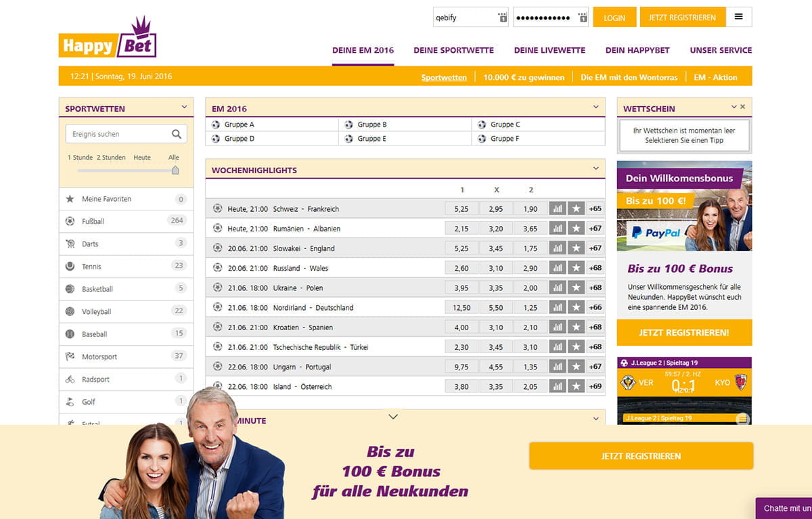
Task: Open the DEIN HAPPYBET tab
Action: click(637, 50)
